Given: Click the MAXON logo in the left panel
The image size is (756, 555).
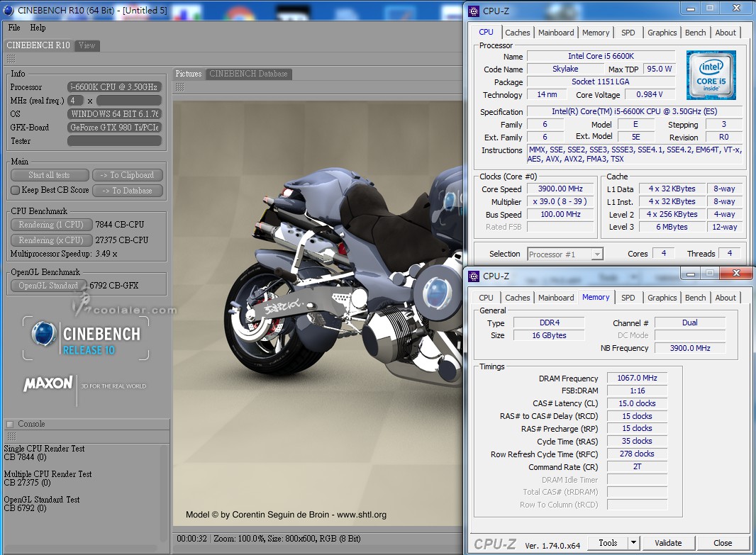Looking at the screenshot, I should (48, 383).
